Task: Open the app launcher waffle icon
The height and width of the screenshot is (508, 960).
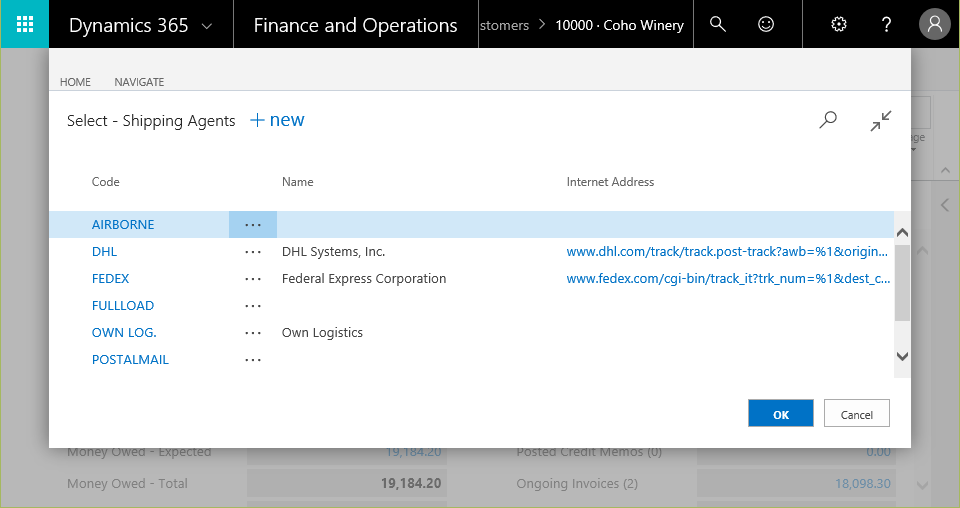Action: (x=24, y=24)
